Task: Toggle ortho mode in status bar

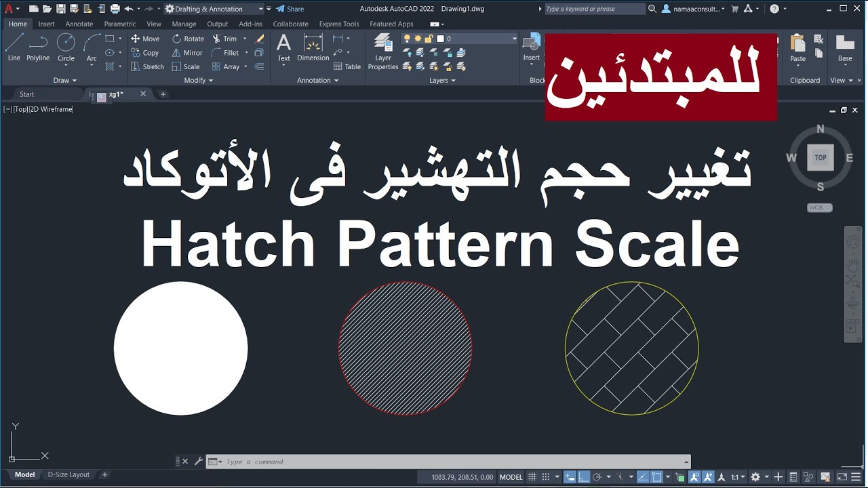Action: [x=583, y=477]
